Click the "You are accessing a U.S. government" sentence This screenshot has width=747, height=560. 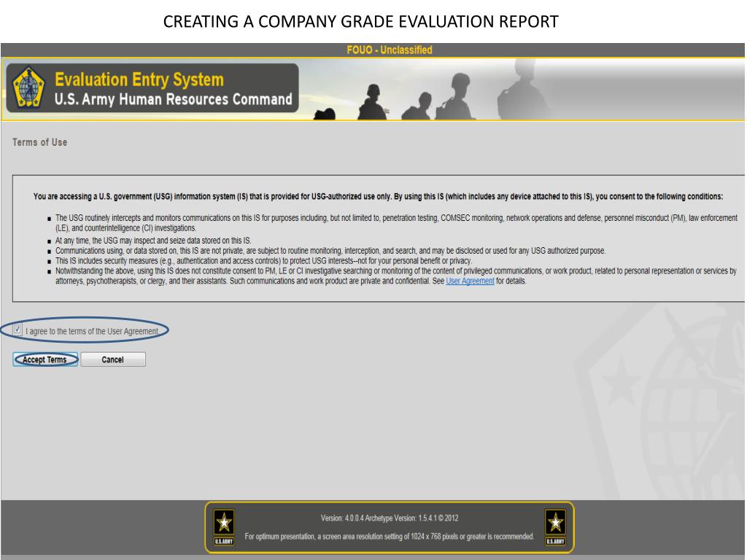coord(378,197)
